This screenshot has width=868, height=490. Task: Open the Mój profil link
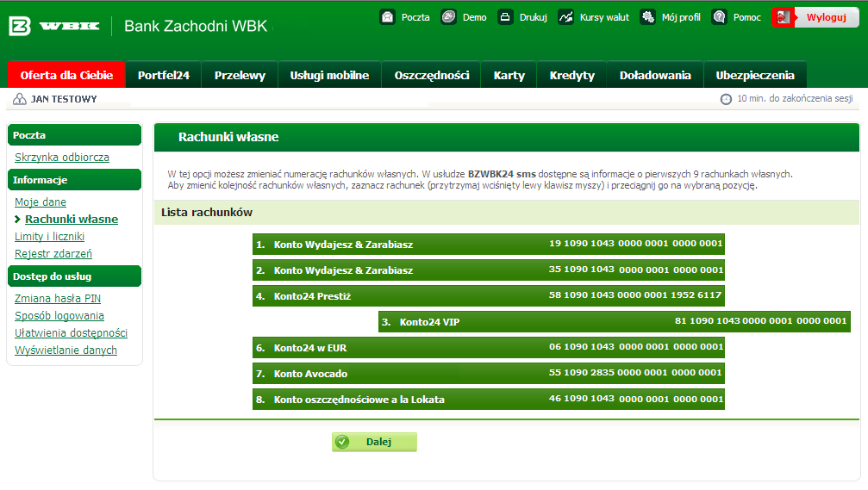click(681, 18)
